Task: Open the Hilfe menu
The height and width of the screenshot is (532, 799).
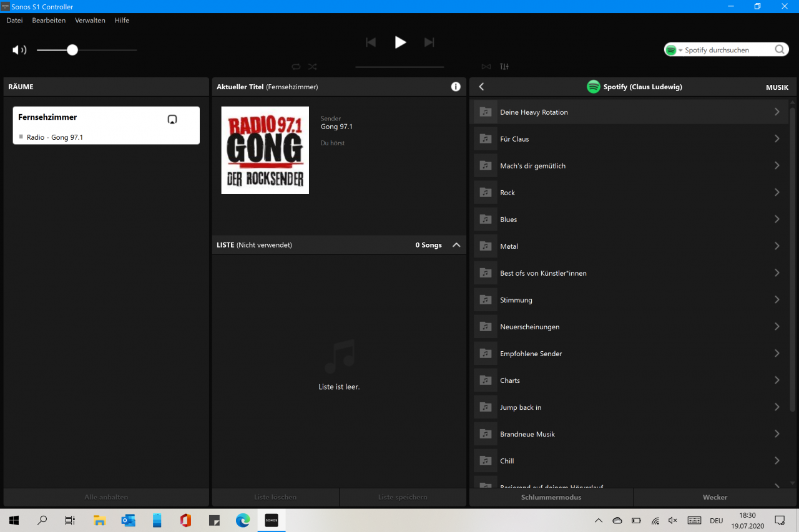Action: tap(122, 21)
